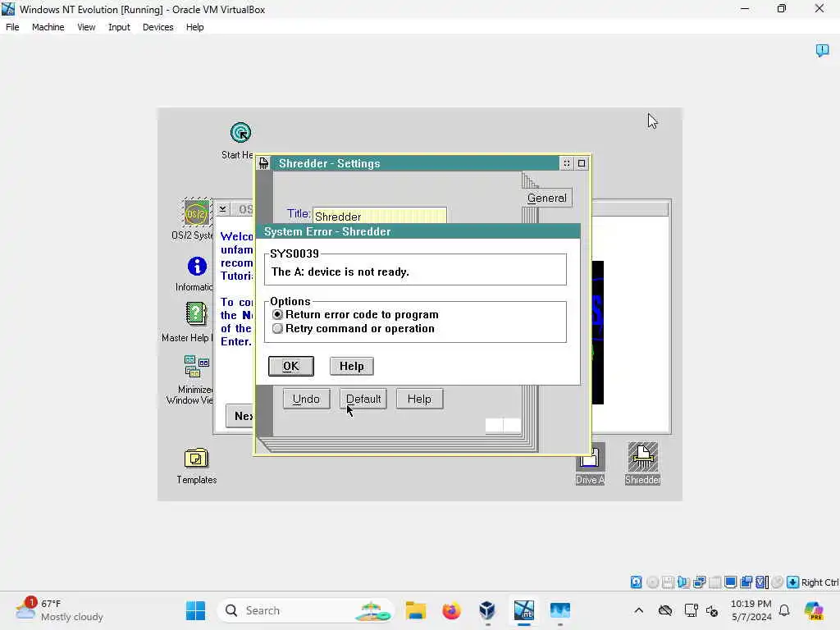Open the VirtualBox Input menu

pos(119,27)
